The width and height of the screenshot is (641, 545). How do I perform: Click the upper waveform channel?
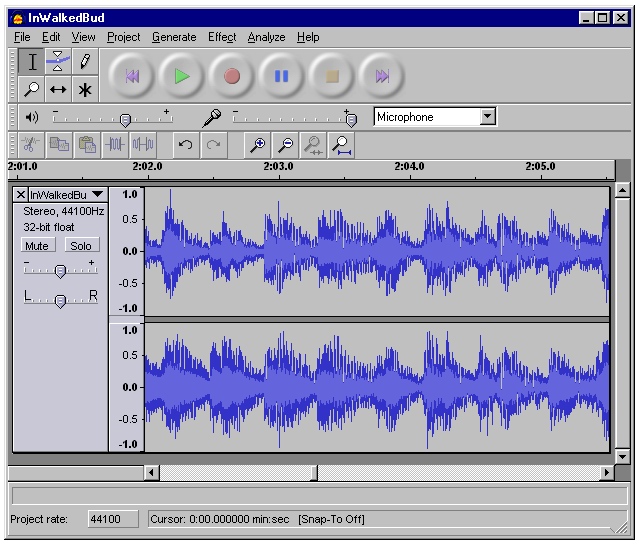tap(377, 251)
